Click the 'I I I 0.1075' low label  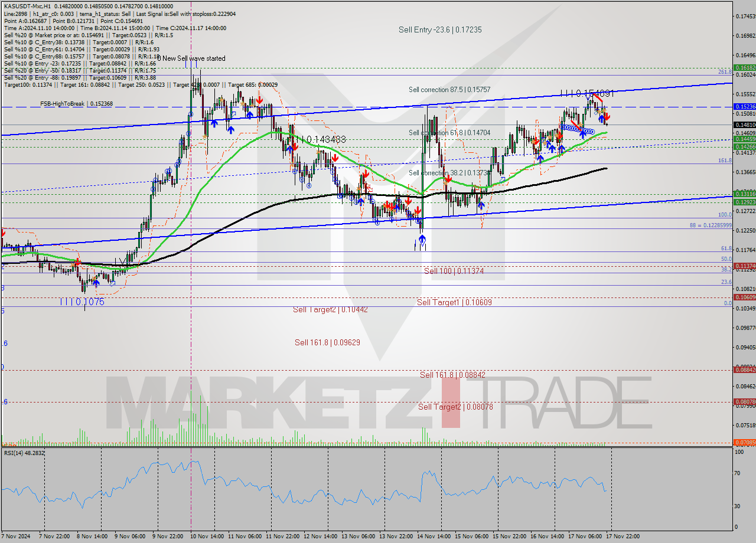[82, 302]
